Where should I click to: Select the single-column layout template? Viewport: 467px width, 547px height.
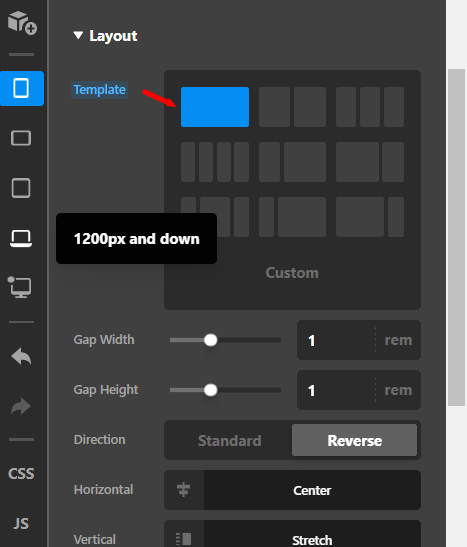(215, 107)
